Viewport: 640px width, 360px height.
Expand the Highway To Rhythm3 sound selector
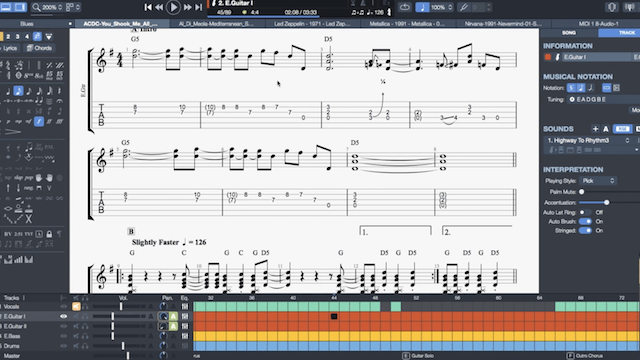tap(589, 140)
